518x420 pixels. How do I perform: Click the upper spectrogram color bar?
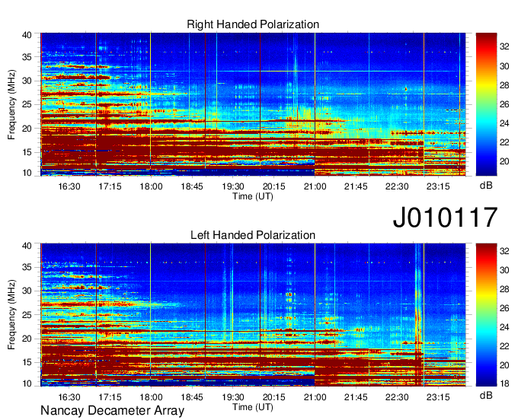tap(486, 104)
